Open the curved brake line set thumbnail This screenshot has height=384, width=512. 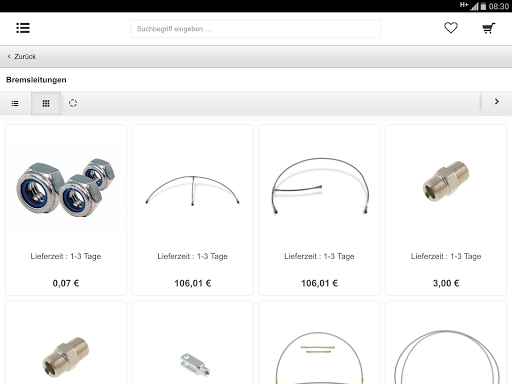[320, 186]
